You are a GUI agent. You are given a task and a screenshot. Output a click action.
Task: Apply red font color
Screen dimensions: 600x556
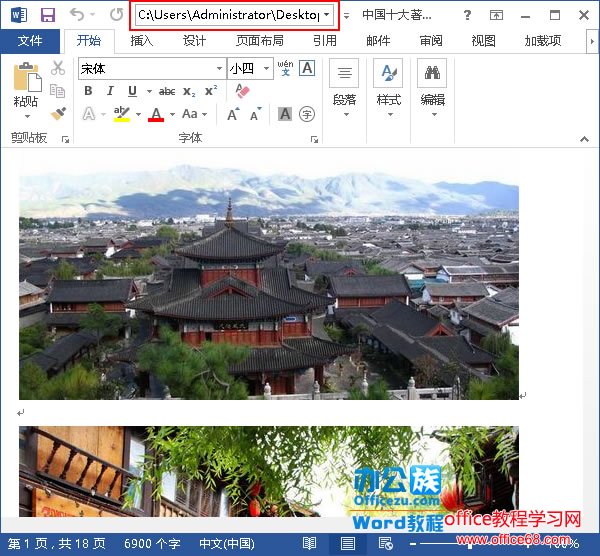click(x=156, y=114)
